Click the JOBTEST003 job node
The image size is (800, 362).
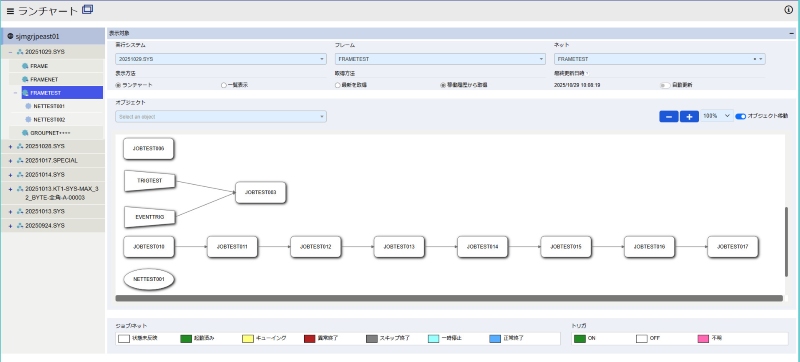tap(260, 192)
